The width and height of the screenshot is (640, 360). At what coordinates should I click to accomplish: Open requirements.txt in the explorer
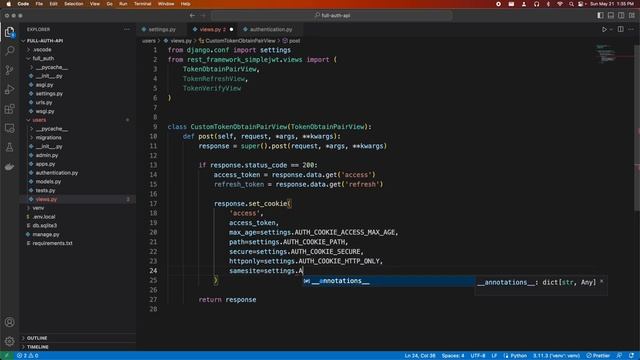pyautogui.click(x=52, y=243)
